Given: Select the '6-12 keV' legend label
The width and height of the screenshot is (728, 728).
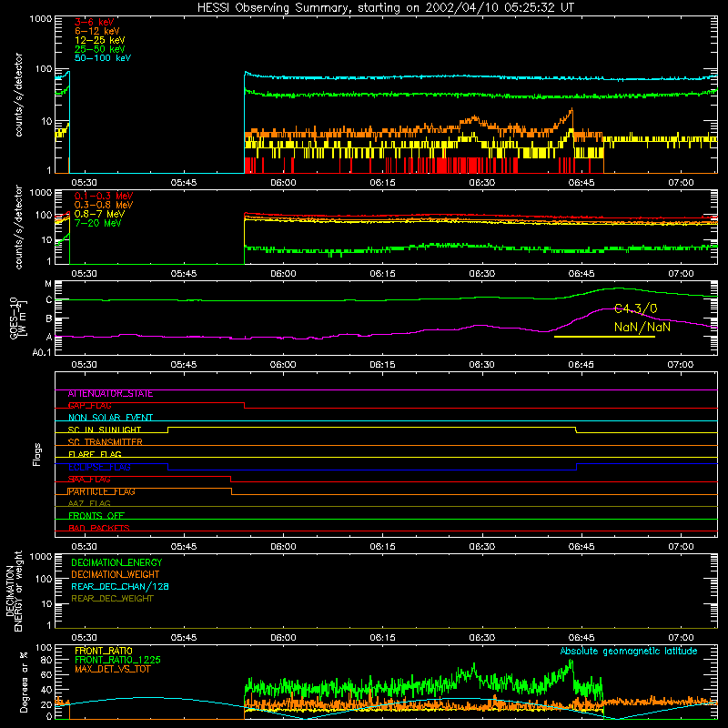Looking at the screenshot, I should pos(97,31).
